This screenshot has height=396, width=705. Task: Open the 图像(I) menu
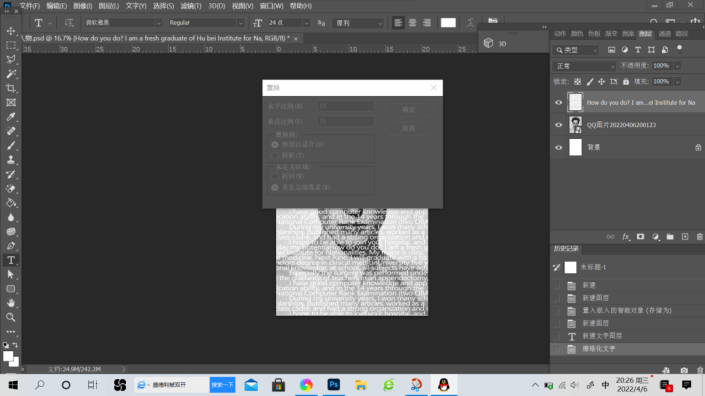tap(82, 6)
